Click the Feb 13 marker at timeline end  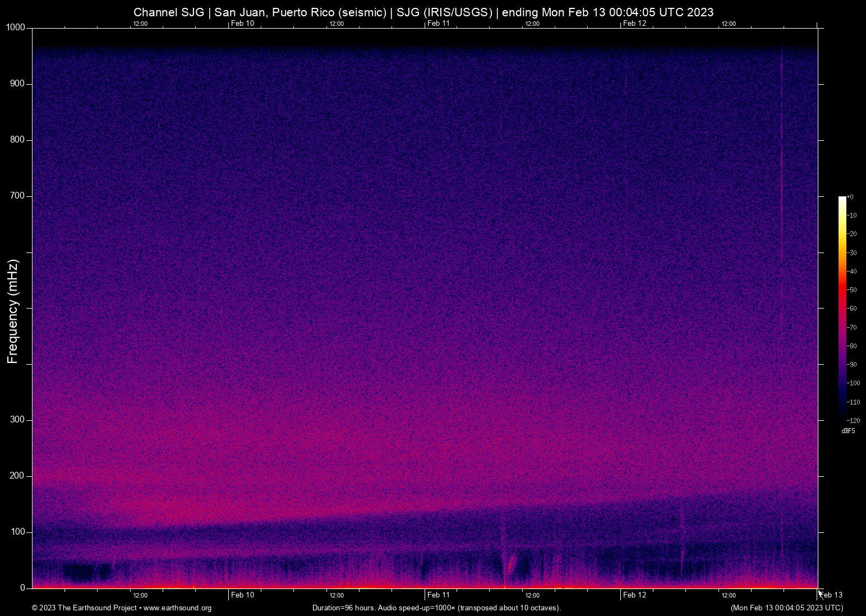[x=831, y=595]
